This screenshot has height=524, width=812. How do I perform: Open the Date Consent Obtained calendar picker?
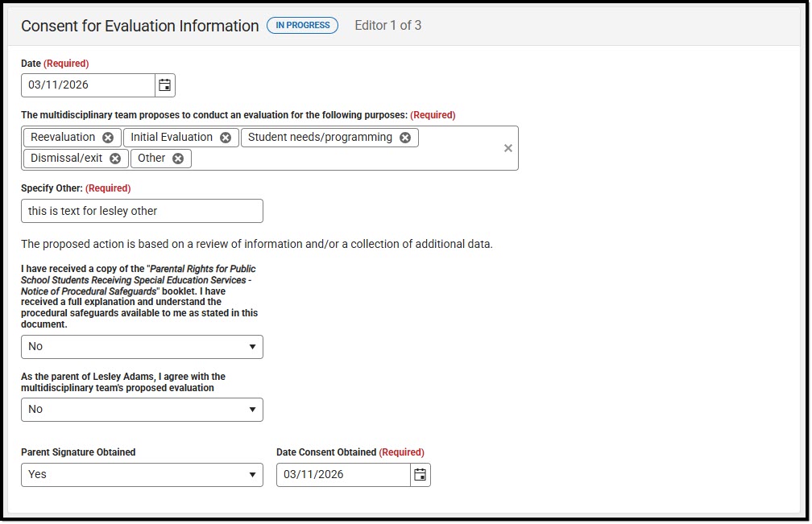(x=420, y=475)
